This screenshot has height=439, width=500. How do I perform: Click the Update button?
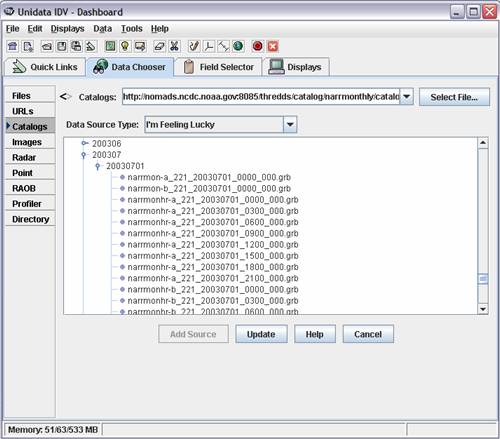(261, 334)
